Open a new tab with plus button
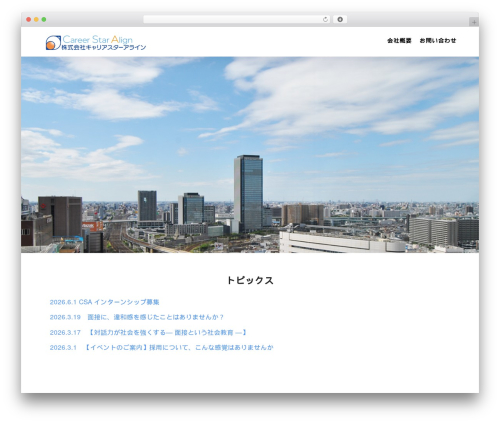The image size is (500, 423). [x=474, y=22]
